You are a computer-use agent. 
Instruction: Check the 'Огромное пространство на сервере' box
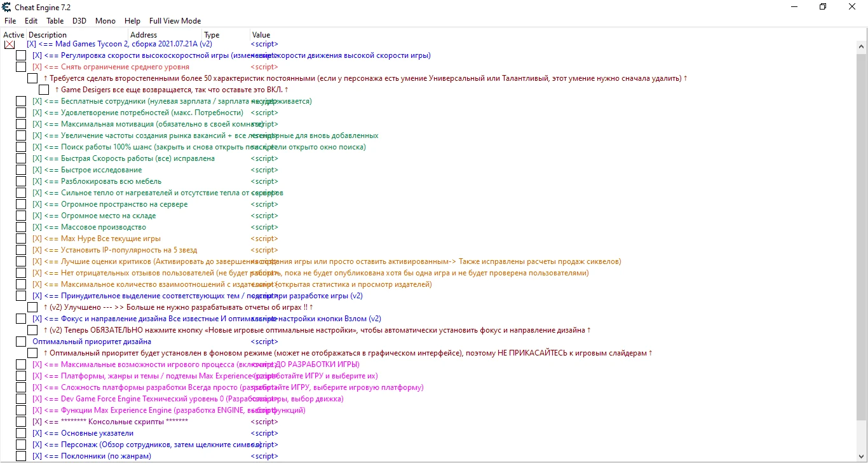pyautogui.click(x=21, y=205)
